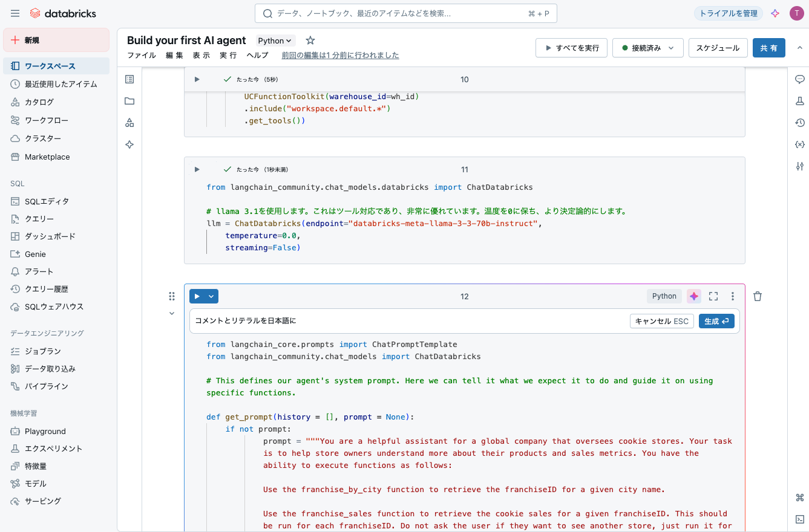The height and width of the screenshot is (532, 809).
Task: Click the global search field at the top
Action: tap(405, 13)
